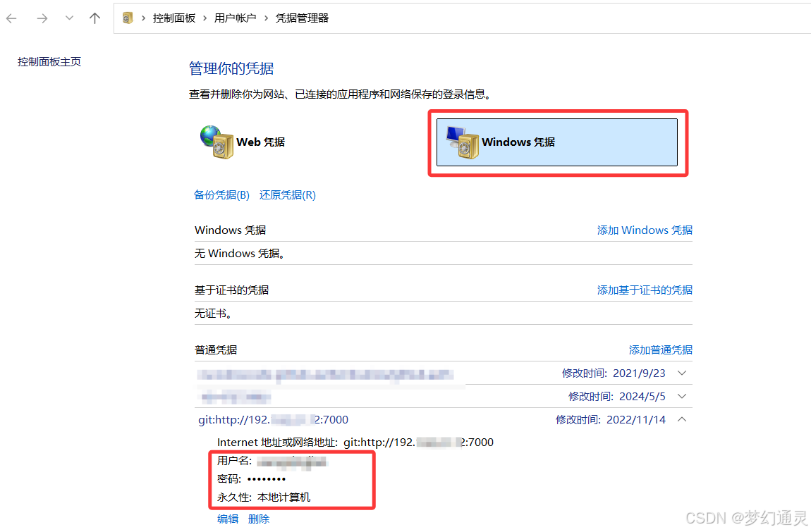Image resolution: width=811 pixels, height=532 pixels.
Task: Click 修改时间: 2024/5/5 text
Action: [616, 397]
